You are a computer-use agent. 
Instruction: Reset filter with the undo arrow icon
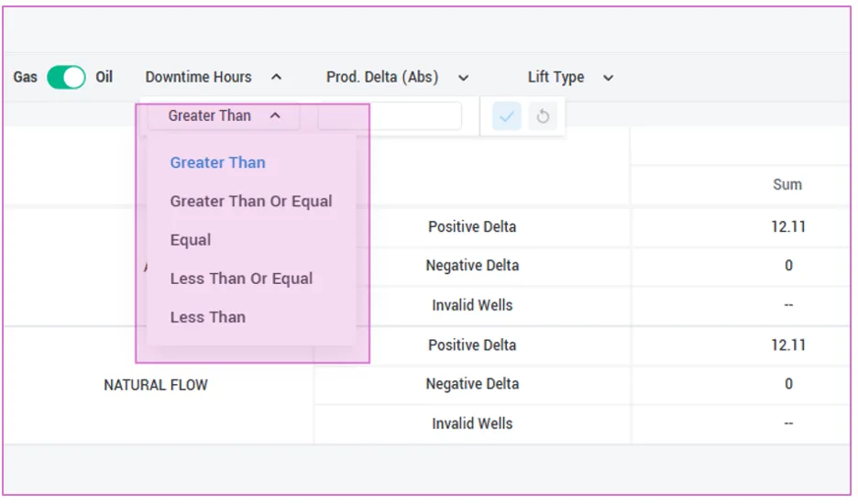click(543, 116)
